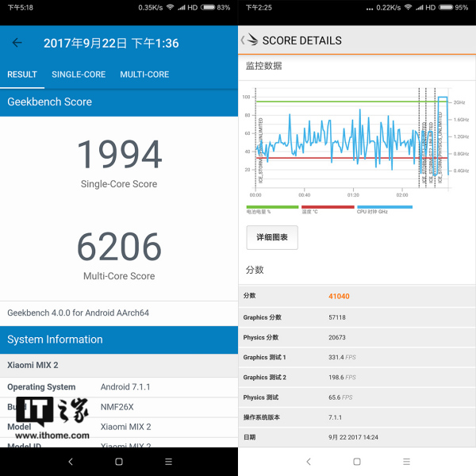Tap the blue CPU clock legend swatch
The image size is (476, 476).
(x=385, y=207)
